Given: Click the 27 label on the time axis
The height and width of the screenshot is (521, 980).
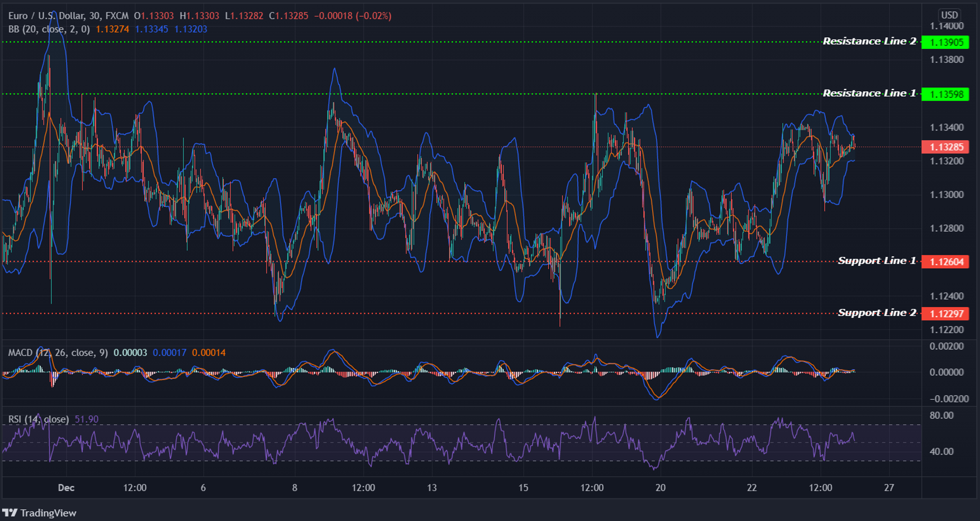Looking at the screenshot, I should pos(889,488).
